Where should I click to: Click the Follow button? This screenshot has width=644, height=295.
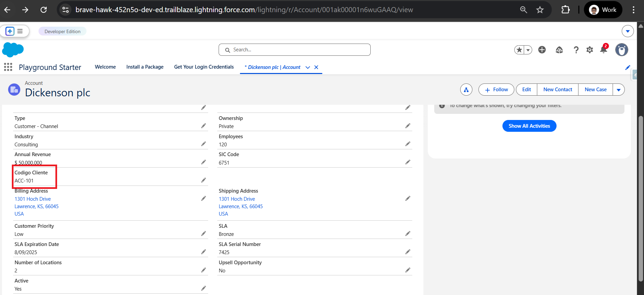[x=496, y=90]
